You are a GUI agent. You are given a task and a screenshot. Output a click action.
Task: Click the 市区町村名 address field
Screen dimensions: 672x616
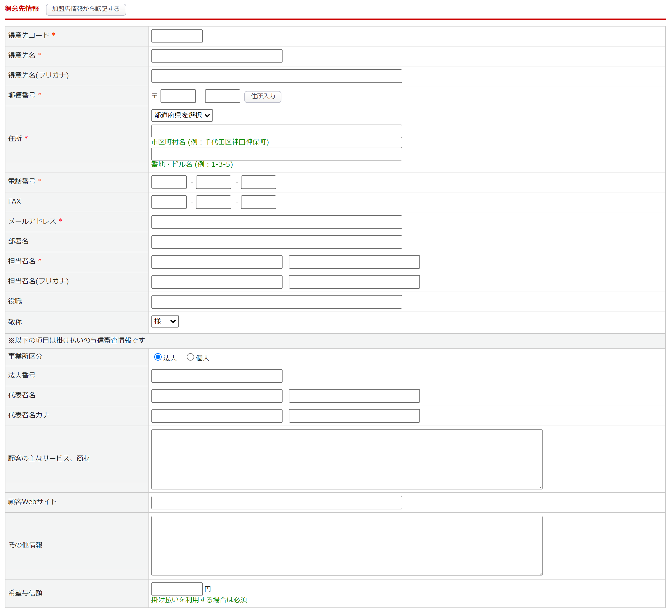[276, 131]
